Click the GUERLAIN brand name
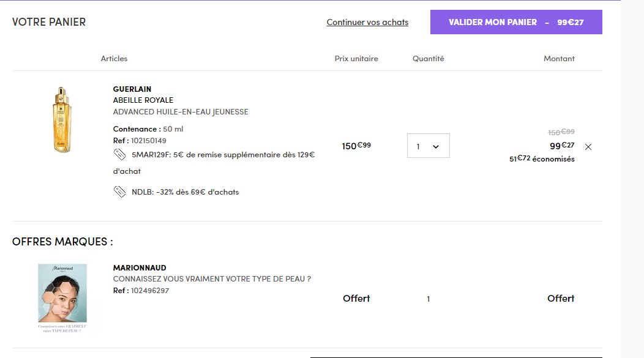Screen dimensions: 644x358 (132, 89)
